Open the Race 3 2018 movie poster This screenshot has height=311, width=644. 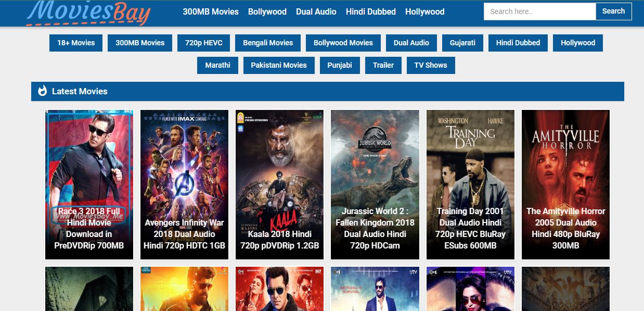[89, 184]
